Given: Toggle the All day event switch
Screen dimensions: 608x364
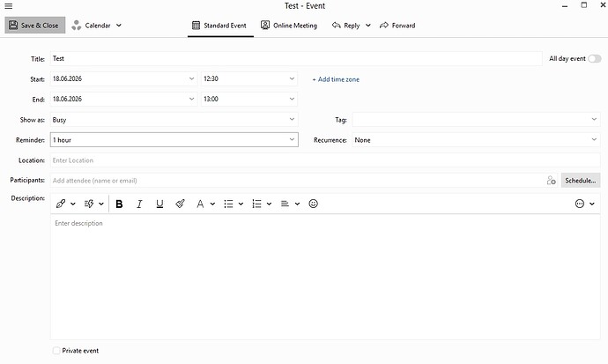Looking at the screenshot, I should pyautogui.click(x=595, y=58).
